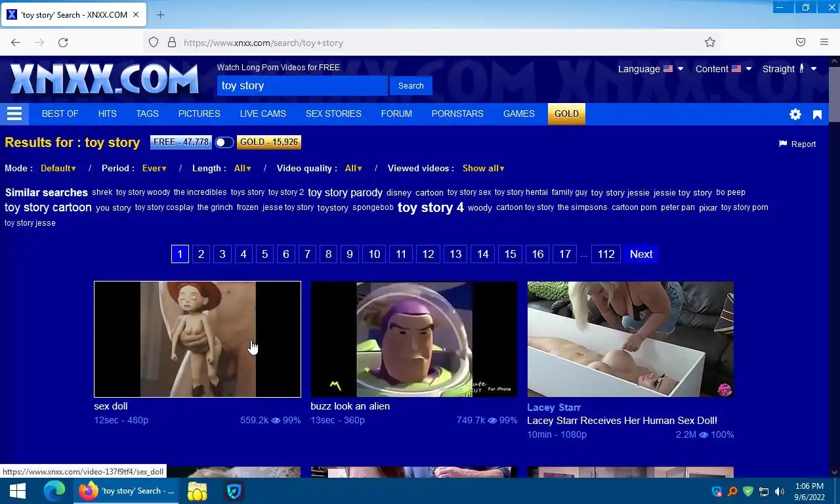
Task: Open the tracking protection shield icon
Action: 154,43
